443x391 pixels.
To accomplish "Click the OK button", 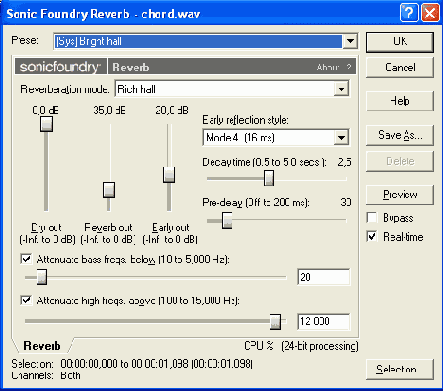I will [400, 42].
